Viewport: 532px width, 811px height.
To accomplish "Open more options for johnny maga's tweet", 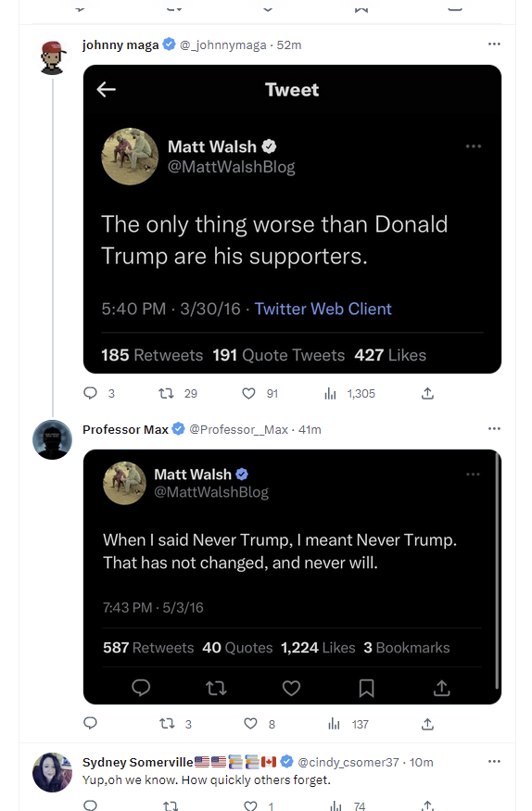I will 494,44.
